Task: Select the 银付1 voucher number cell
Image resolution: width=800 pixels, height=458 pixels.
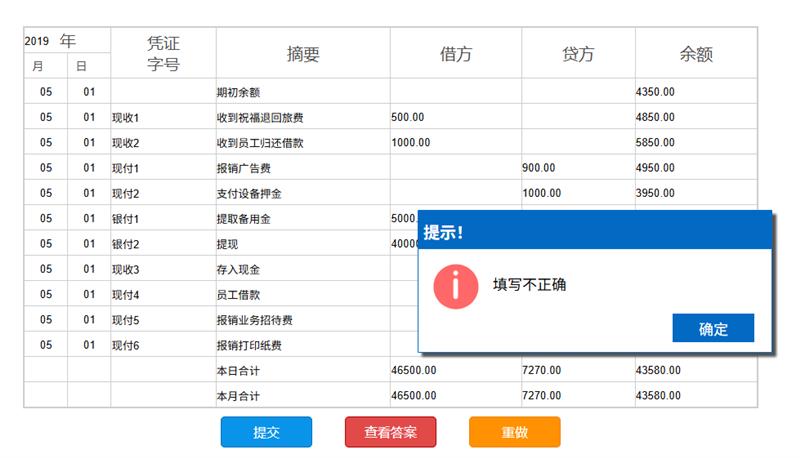Action: [163, 219]
